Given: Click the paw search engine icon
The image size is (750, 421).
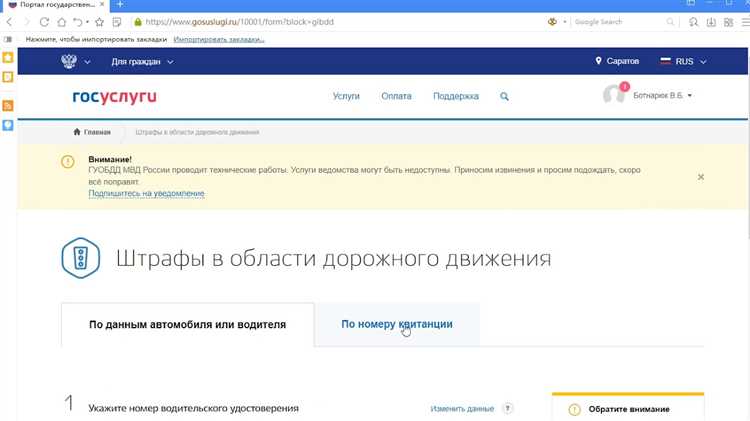Looking at the screenshot, I should tap(552, 22).
